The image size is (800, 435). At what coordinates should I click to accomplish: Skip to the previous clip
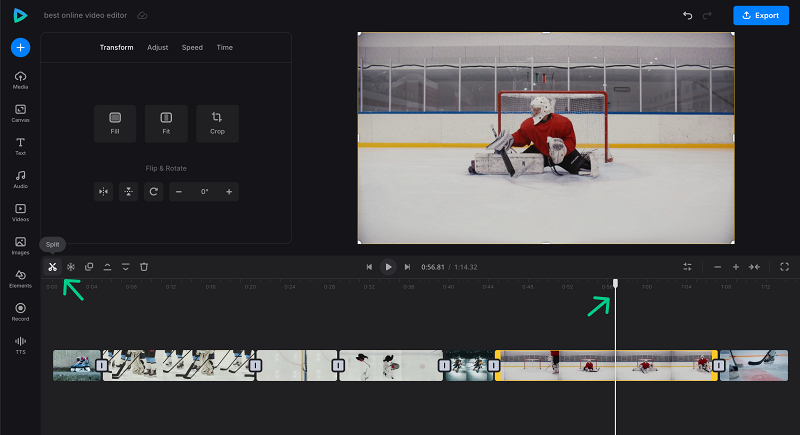click(x=369, y=267)
